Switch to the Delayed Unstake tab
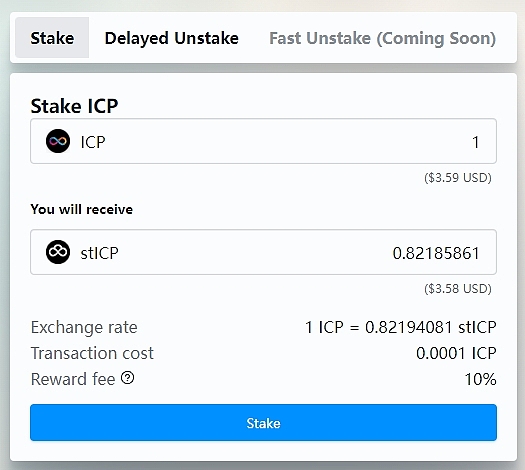 pos(171,38)
